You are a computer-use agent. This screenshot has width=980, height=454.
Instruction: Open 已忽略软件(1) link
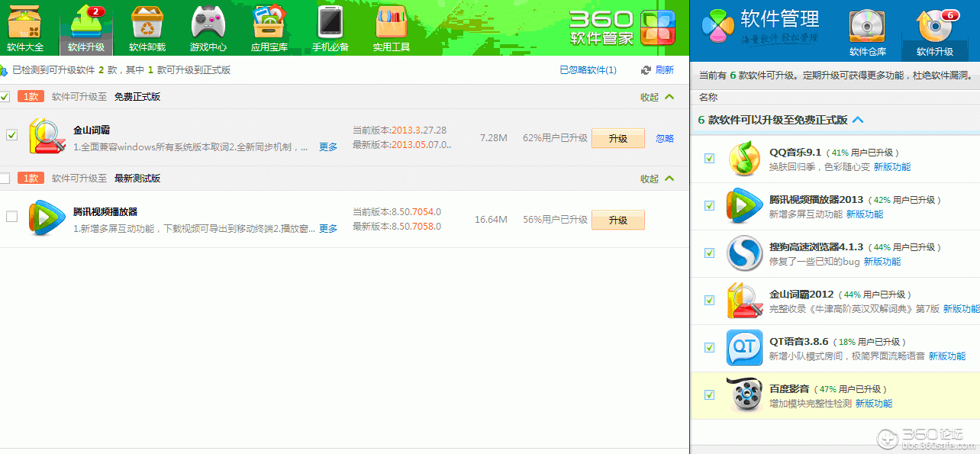pos(588,70)
